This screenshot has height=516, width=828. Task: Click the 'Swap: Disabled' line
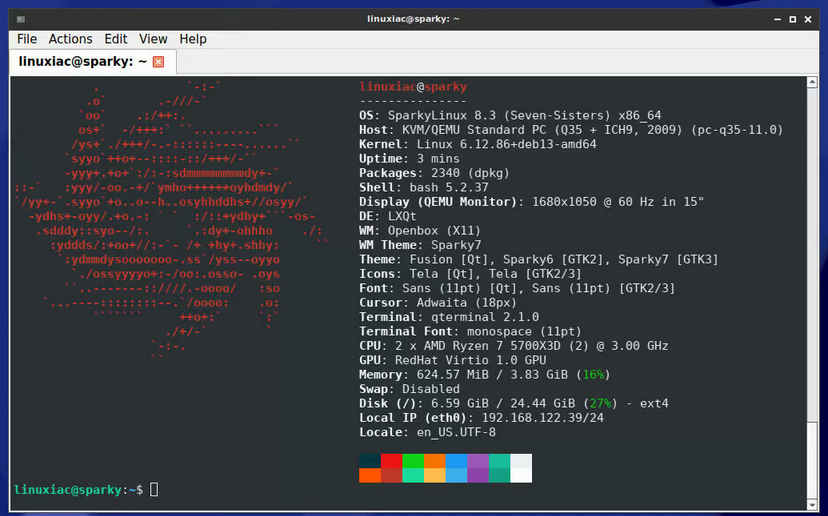pos(409,389)
